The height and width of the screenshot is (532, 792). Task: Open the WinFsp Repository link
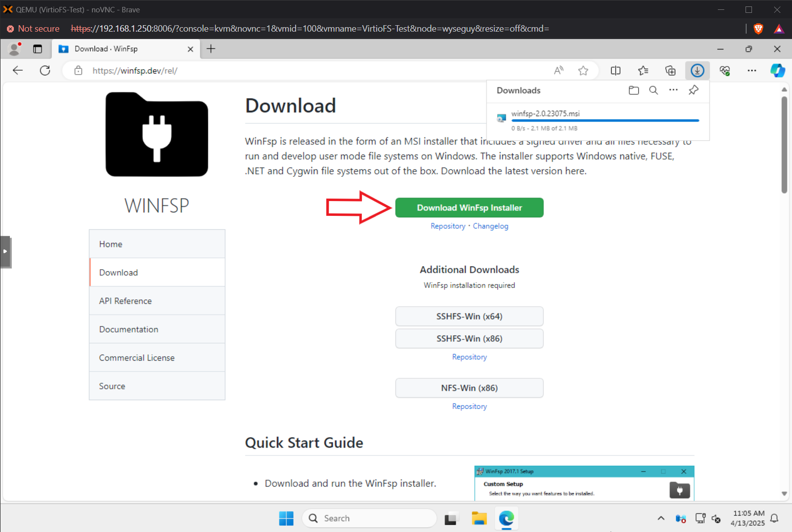(448, 226)
